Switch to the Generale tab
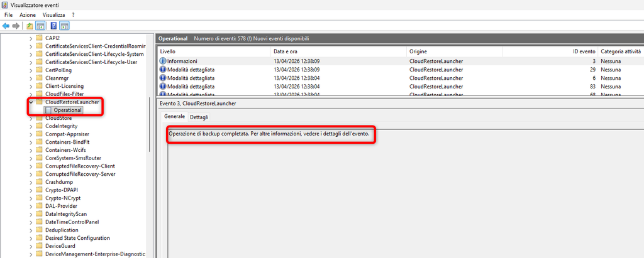Screen dimensions: 644x258 pos(175,117)
